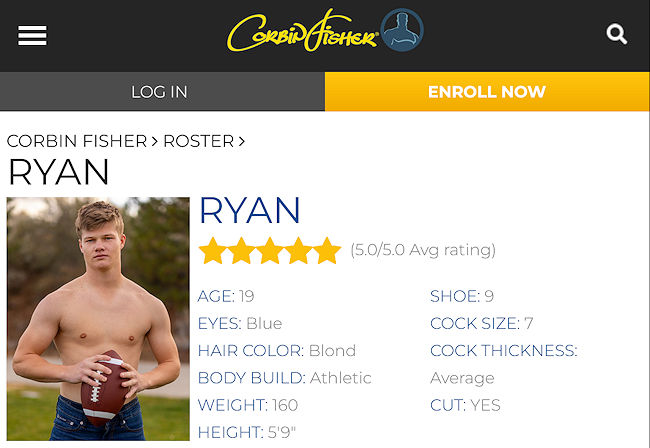The image size is (650, 448).
Task: Open the hamburger navigation menu
Action: point(32,35)
